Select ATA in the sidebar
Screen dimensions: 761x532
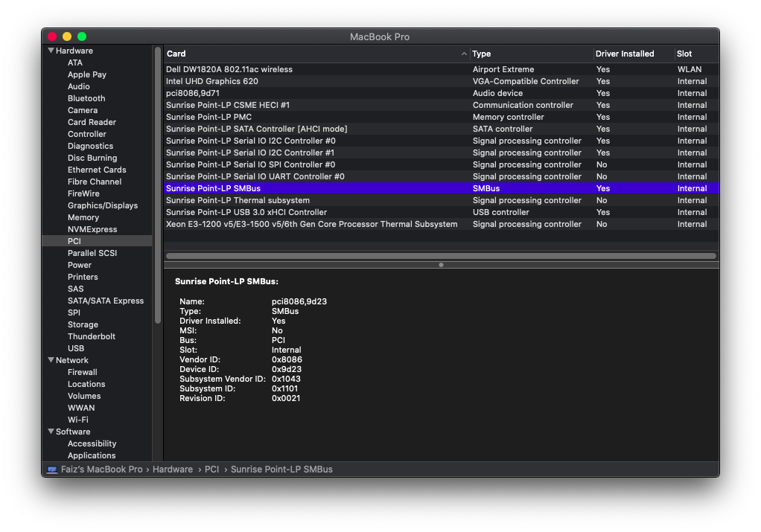click(x=74, y=63)
